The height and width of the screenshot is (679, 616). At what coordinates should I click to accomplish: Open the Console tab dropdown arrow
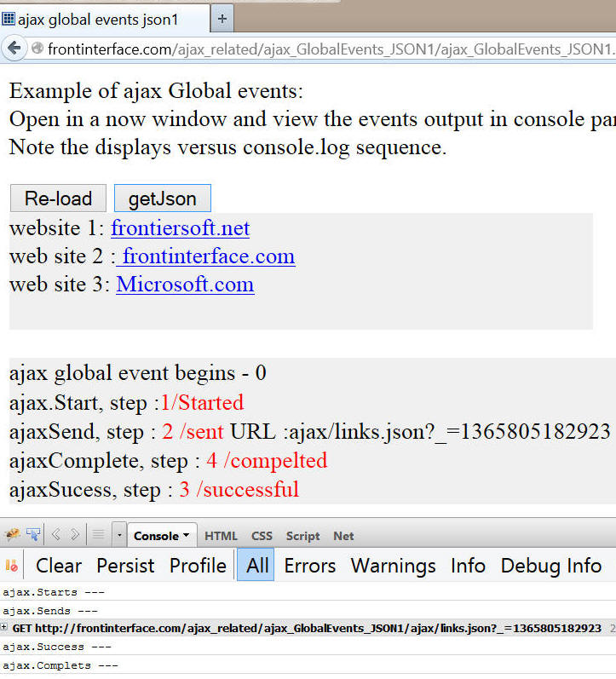pos(187,536)
